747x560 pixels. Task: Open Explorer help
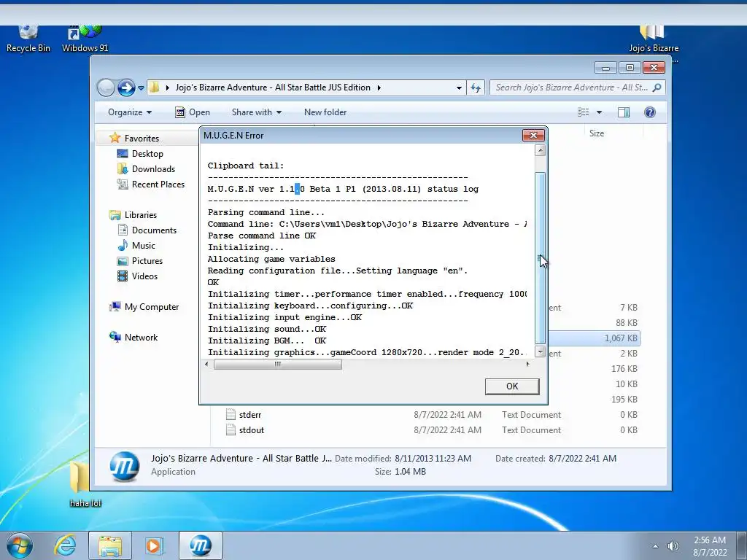650,112
